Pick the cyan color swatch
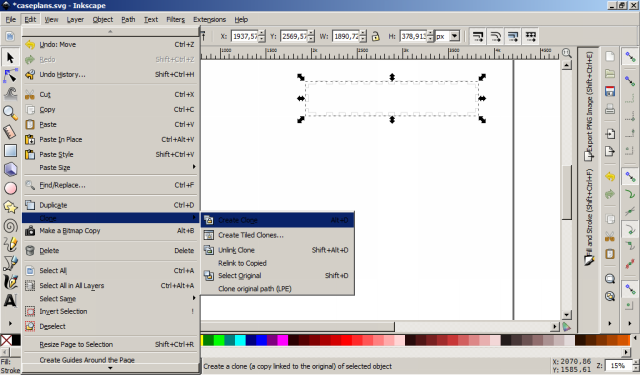The height and width of the screenshot is (375, 640). tap(240, 340)
